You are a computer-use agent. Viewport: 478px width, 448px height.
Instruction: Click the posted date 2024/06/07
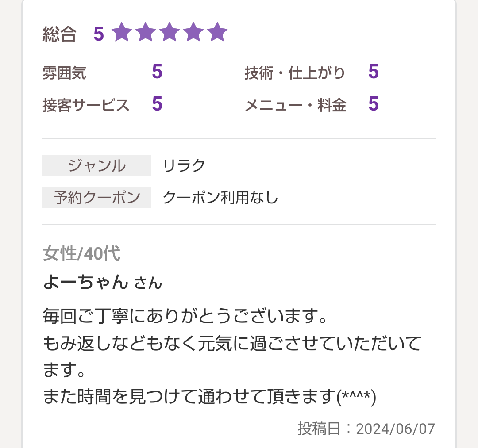395,429
